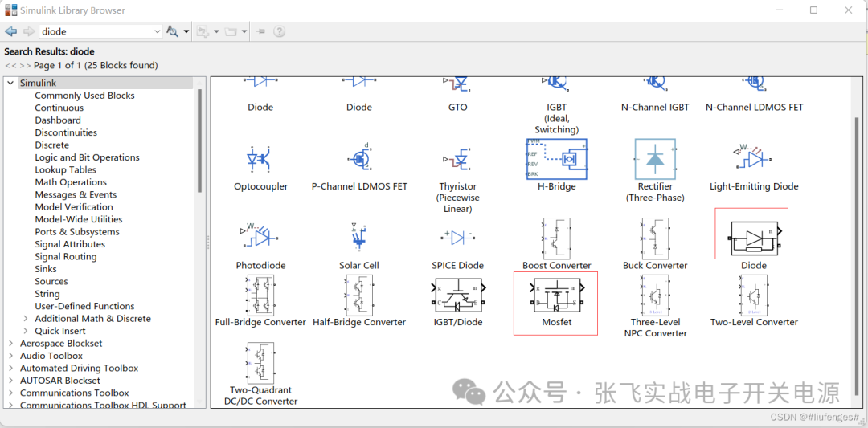Expand the Aerospace Blockset node

pyautogui.click(x=10, y=344)
